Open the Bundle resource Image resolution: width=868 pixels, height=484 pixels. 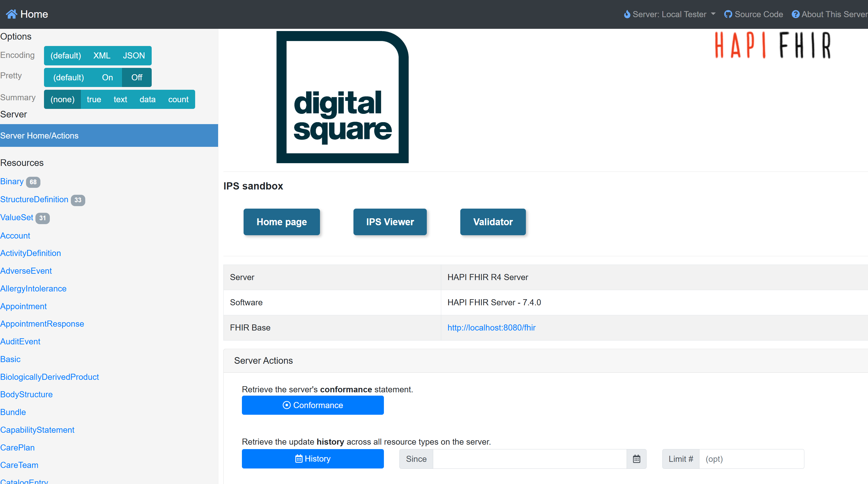pyautogui.click(x=13, y=412)
